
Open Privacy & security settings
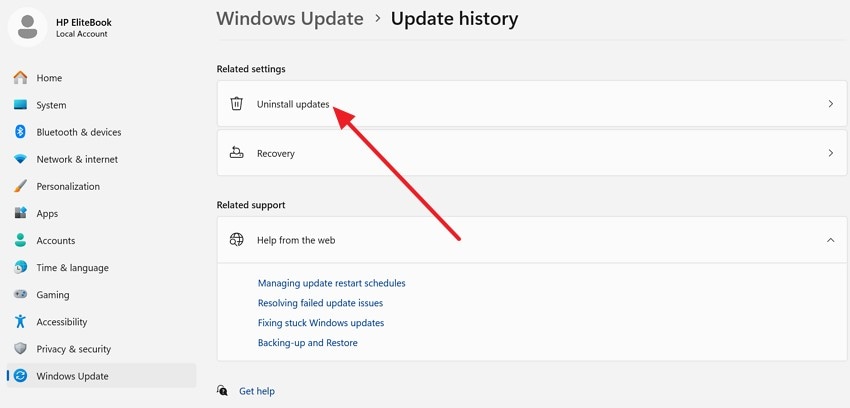[x=101, y=349]
